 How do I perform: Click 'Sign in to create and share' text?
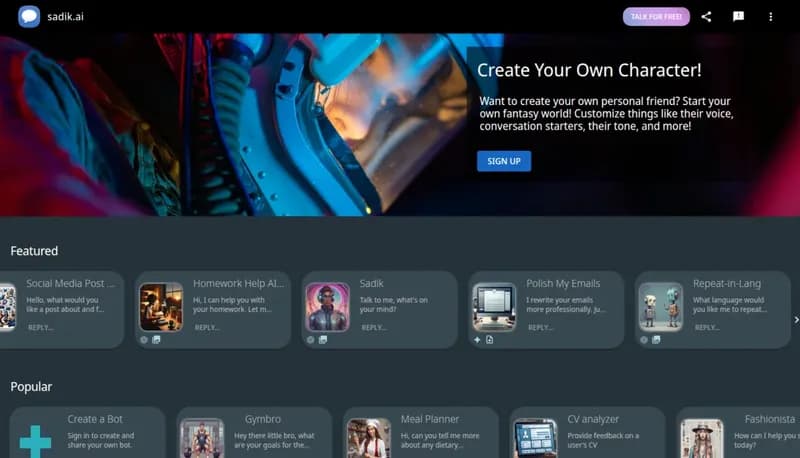[101, 440]
